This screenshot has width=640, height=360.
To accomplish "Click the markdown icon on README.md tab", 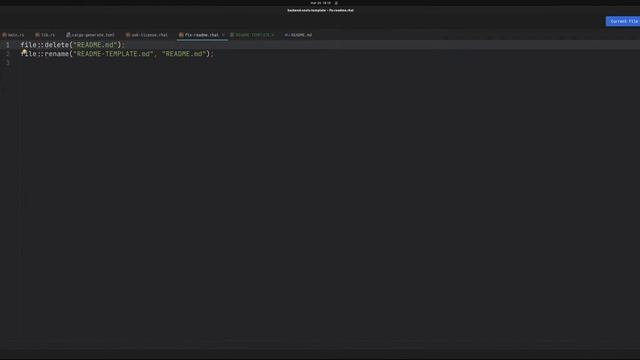I will pos(287,35).
